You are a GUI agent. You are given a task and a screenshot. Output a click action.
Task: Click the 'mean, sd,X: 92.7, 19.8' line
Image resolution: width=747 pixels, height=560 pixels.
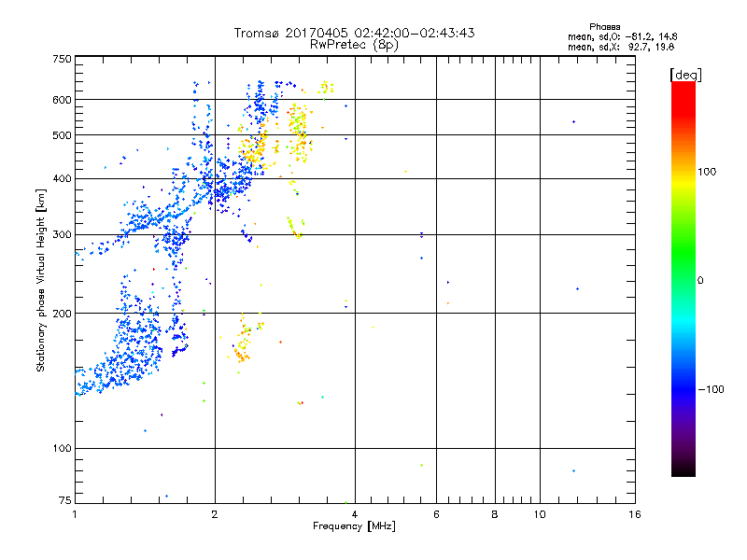click(x=621, y=47)
